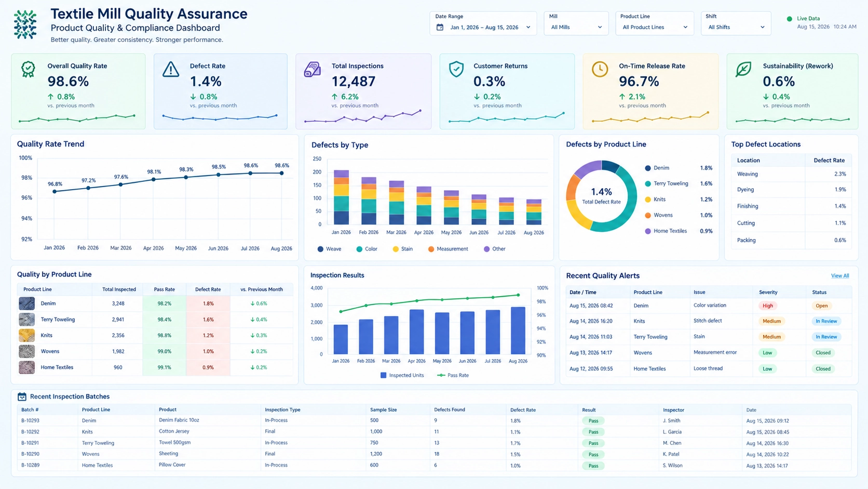Image resolution: width=868 pixels, height=489 pixels.
Task: Click the Aug 2026 data point 98.6%
Action: click(x=282, y=173)
